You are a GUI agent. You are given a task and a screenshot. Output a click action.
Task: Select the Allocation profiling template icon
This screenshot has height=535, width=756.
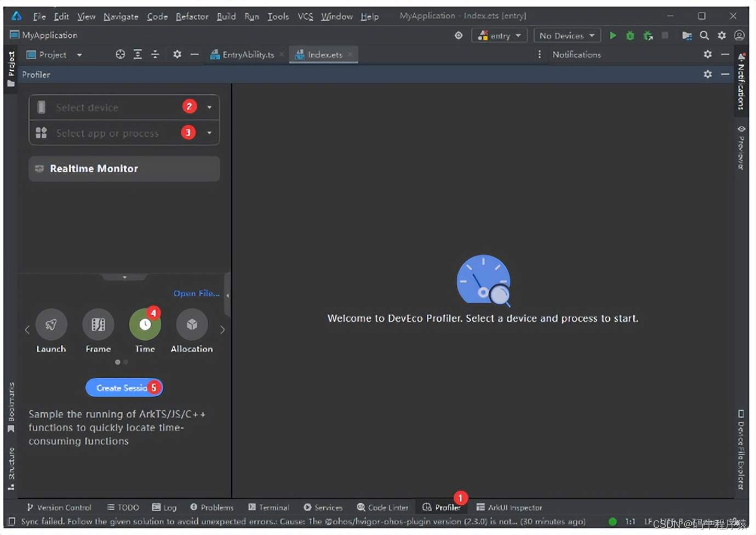pyautogui.click(x=192, y=325)
